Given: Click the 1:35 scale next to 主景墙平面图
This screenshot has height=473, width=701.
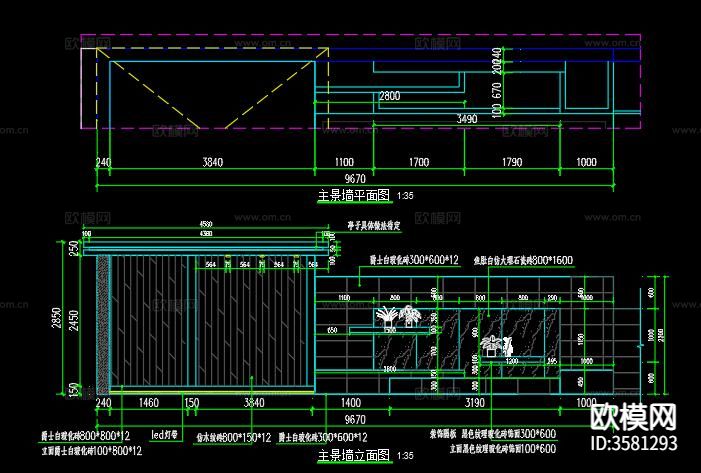Looking at the screenshot, I should pos(405,195).
